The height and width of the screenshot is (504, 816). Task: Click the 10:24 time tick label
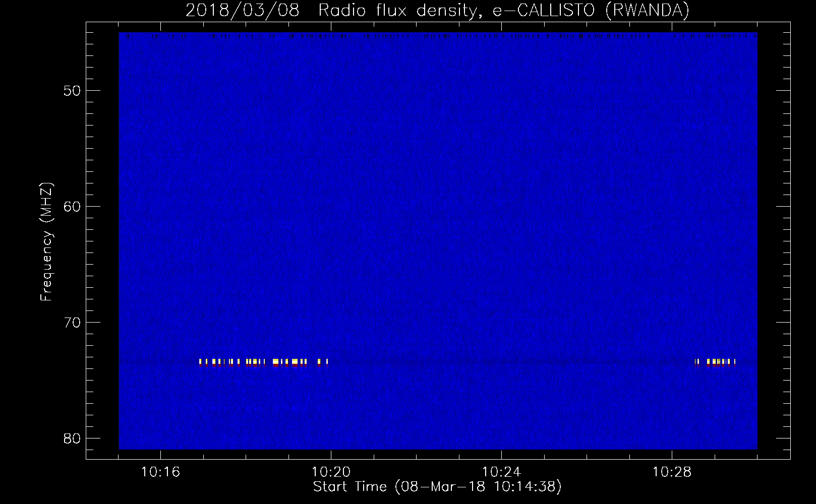pos(501,472)
